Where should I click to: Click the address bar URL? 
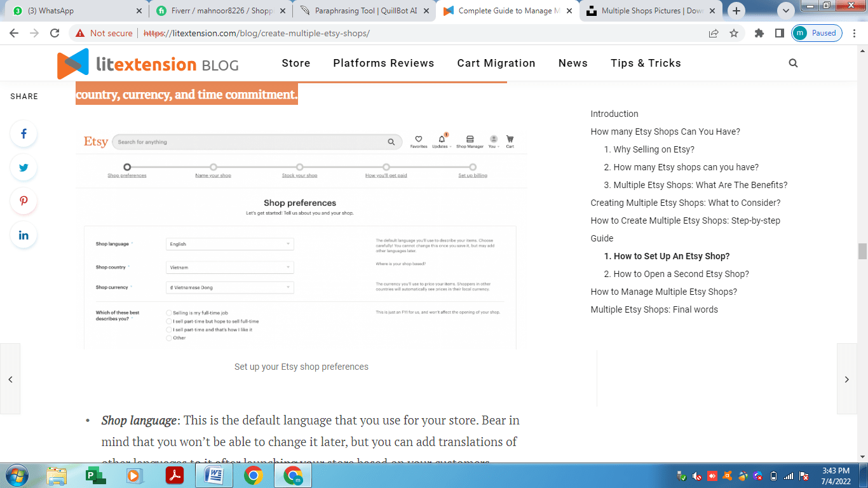pos(257,33)
